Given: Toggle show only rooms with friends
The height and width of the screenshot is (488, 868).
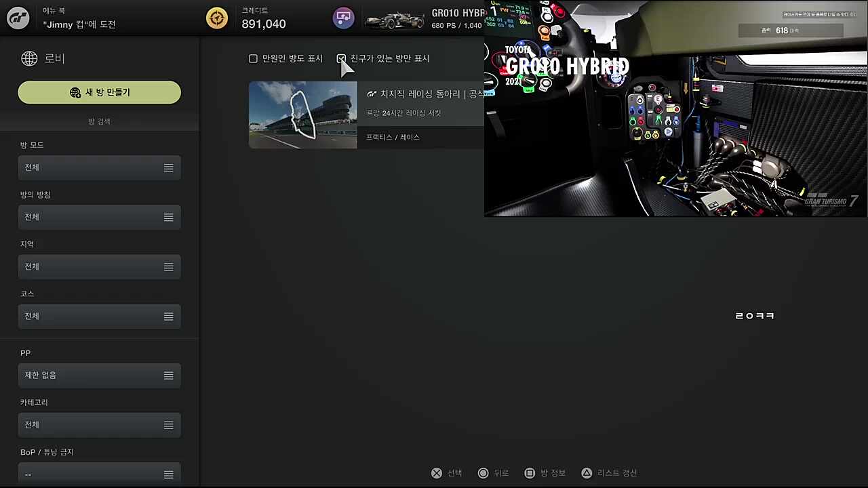Looking at the screenshot, I should pyautogui.click(x=342, y=59).
